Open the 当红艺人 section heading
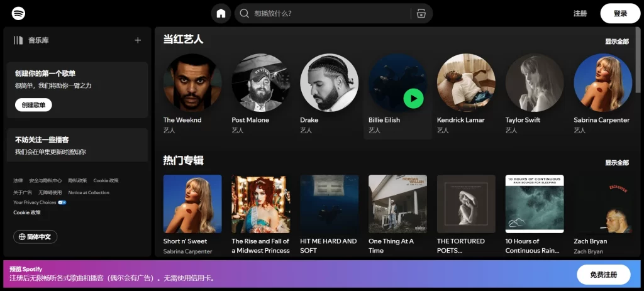644x291 pixels. click(183, 39)
